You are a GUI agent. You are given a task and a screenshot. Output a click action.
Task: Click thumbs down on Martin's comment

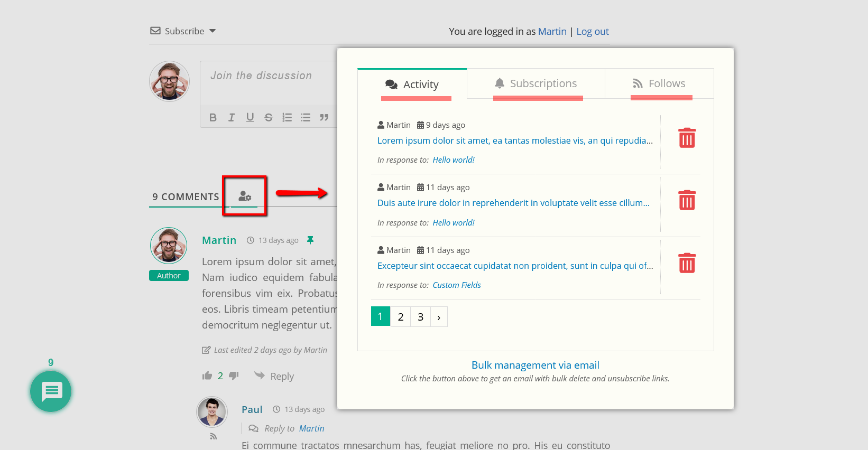pos(234,376)
